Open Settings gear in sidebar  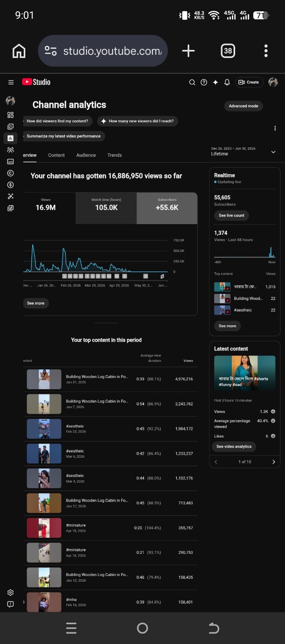click(x=10, y=592)
